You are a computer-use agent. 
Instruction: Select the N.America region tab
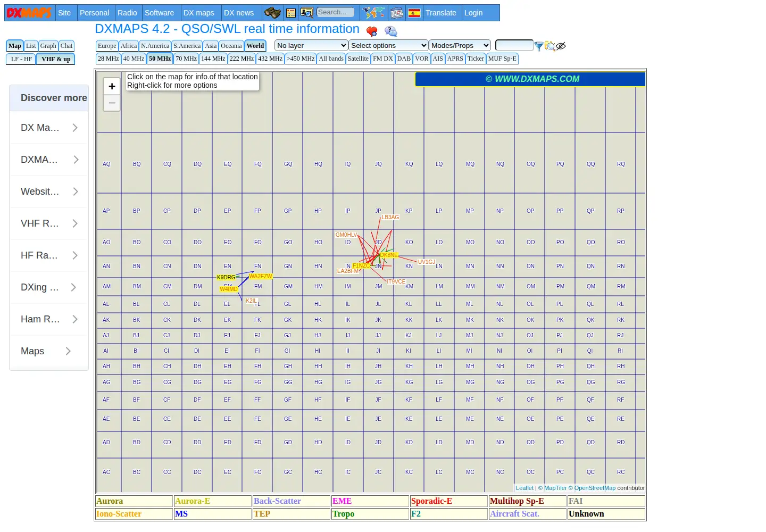pyautogui.click(x=155, y=46)
